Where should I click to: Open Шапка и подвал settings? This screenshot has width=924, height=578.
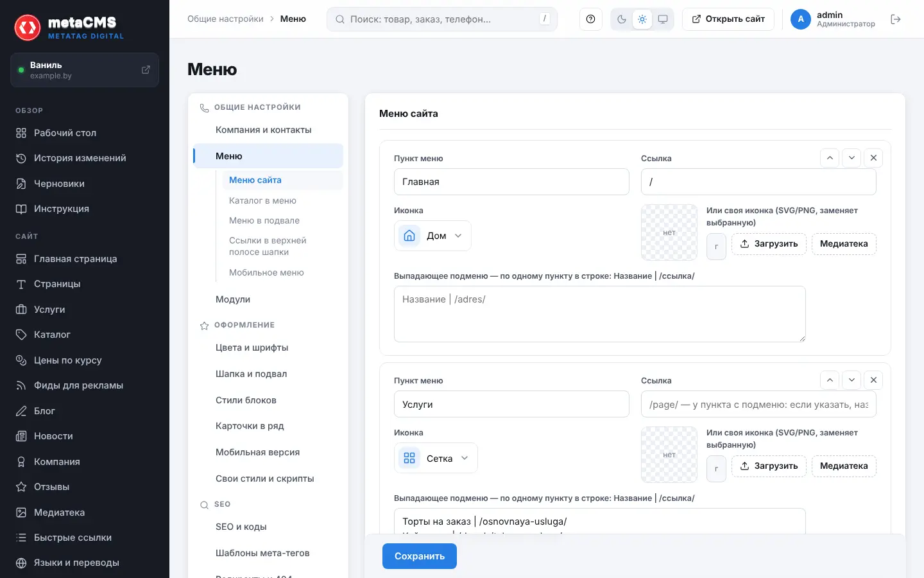[268, 374]
